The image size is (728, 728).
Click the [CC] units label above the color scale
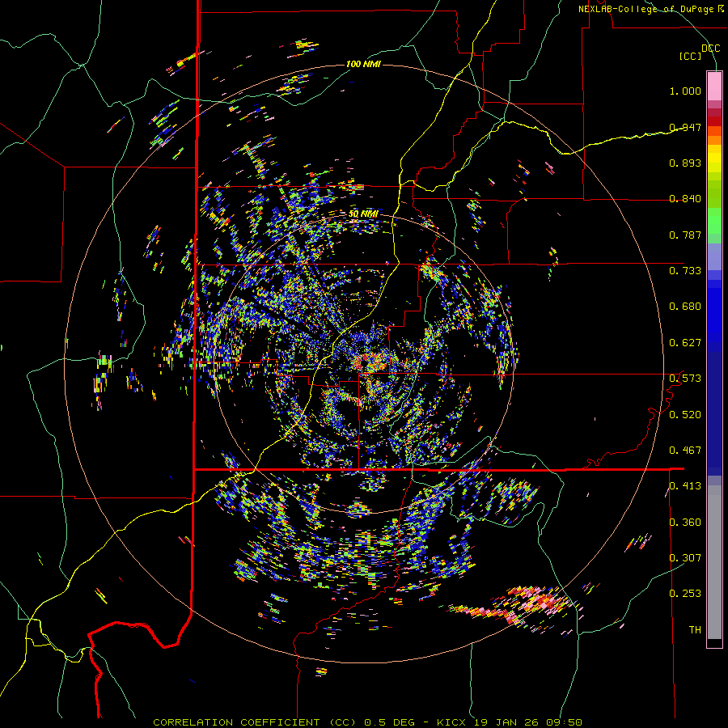(690, 57)
